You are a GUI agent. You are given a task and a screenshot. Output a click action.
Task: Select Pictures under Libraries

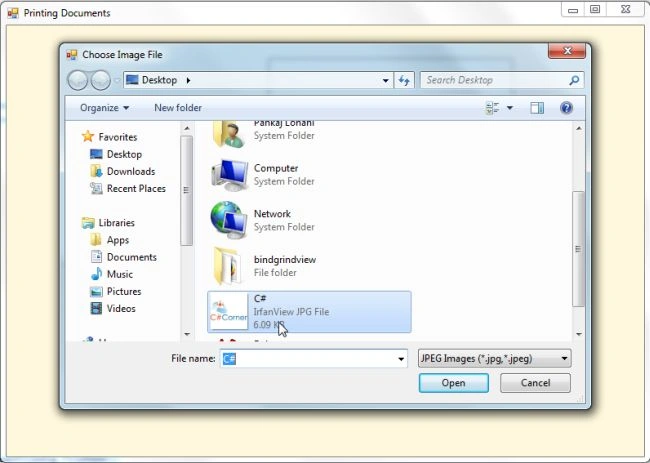click(x=124, y=291)
